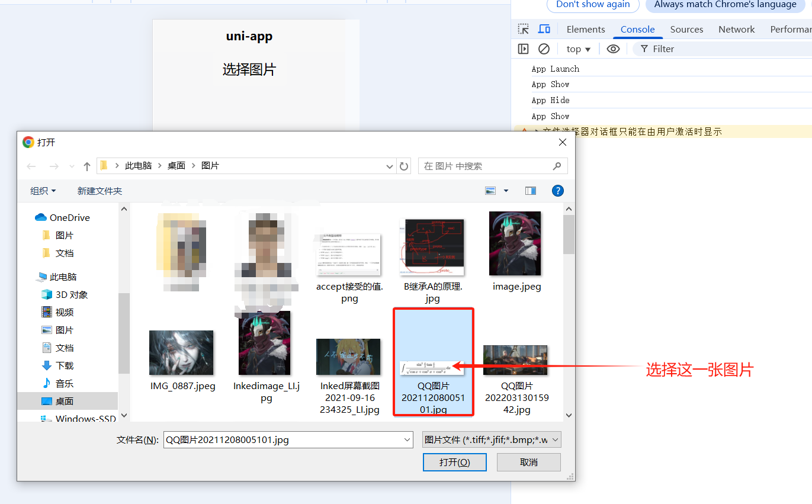
Task: Select image.jpeg thumbnail
Action: point(515,243)
